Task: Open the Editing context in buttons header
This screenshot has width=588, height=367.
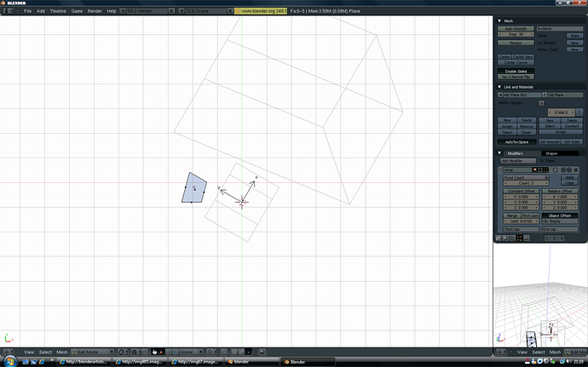Action: point(519,238)
